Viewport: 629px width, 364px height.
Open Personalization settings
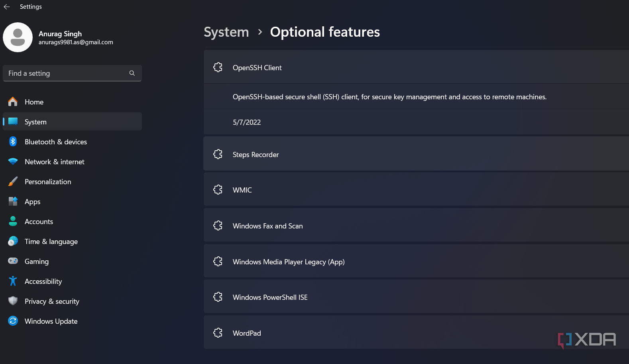point(72,181)
